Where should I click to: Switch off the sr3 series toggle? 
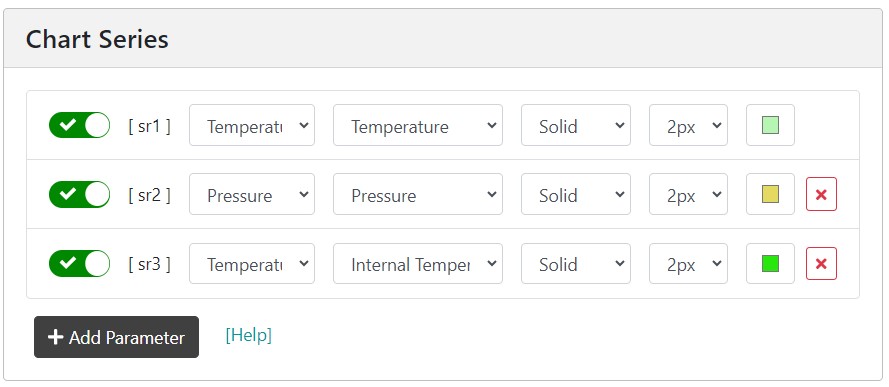tap(79, 263)
